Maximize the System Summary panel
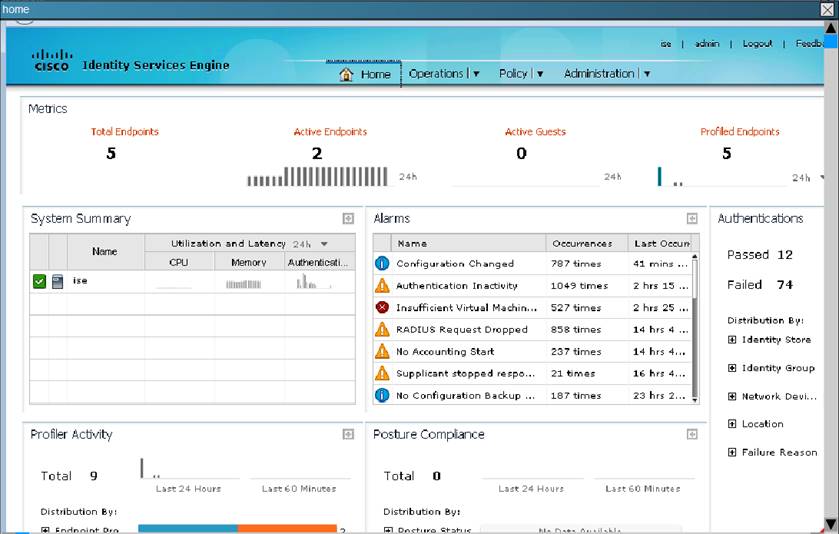Viewport: 839px width, 534px height. [x=347, y=219]
